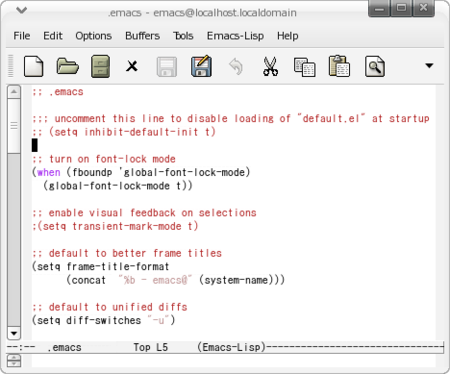This screenshot has height=374, width=450.
Task: Click the 'Top L5' position indicator
Action: (151, 347)
